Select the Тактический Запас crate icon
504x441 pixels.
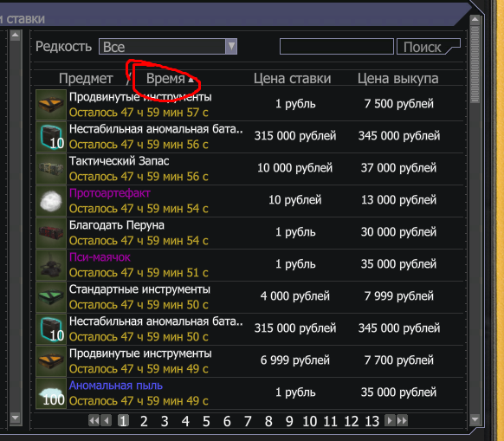coord(51,169)
